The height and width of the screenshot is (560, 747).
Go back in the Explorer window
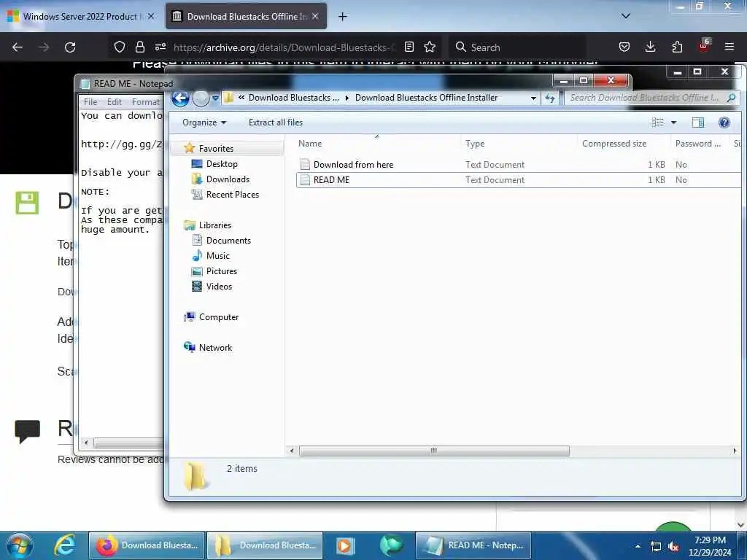coord(180,98)
